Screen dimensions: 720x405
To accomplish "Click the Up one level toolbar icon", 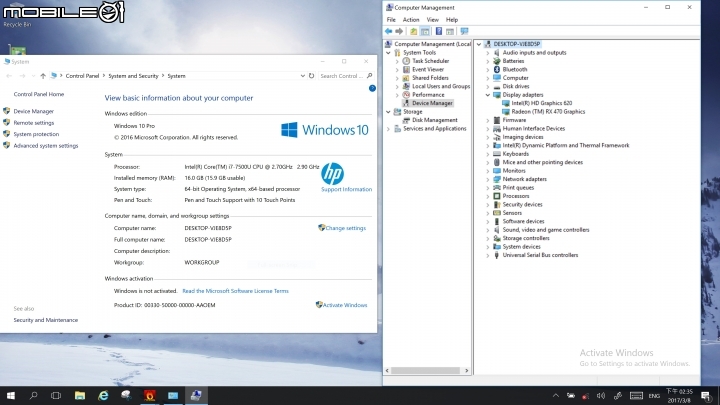I will click(x=413, y=31).
